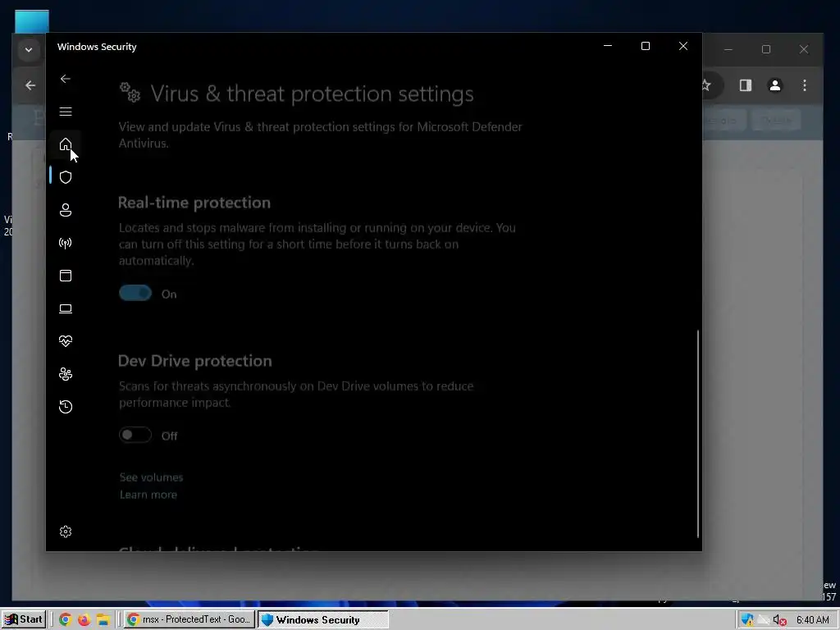
Task: Launch Firefox from the quick launch bar
Action: coord(84,620)
